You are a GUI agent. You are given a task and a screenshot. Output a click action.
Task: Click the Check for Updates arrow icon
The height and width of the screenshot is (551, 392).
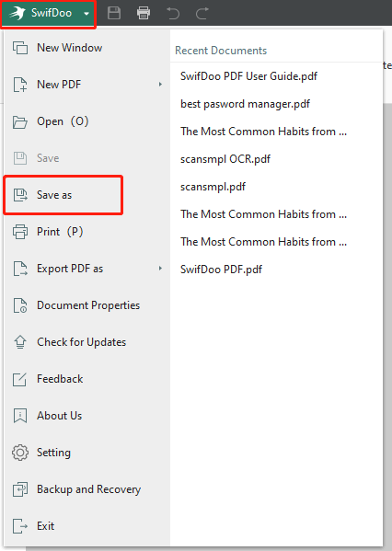[20, 342]
